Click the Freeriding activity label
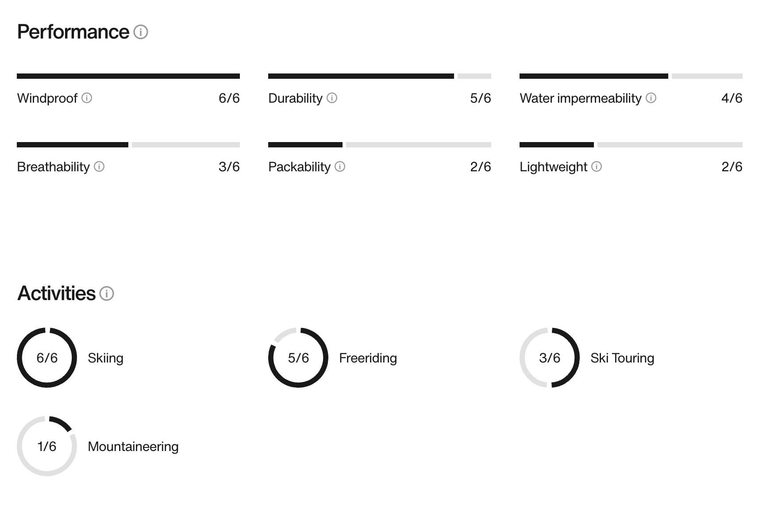The height and width of the screenshot is (532, 778). (x=368, y=358)
